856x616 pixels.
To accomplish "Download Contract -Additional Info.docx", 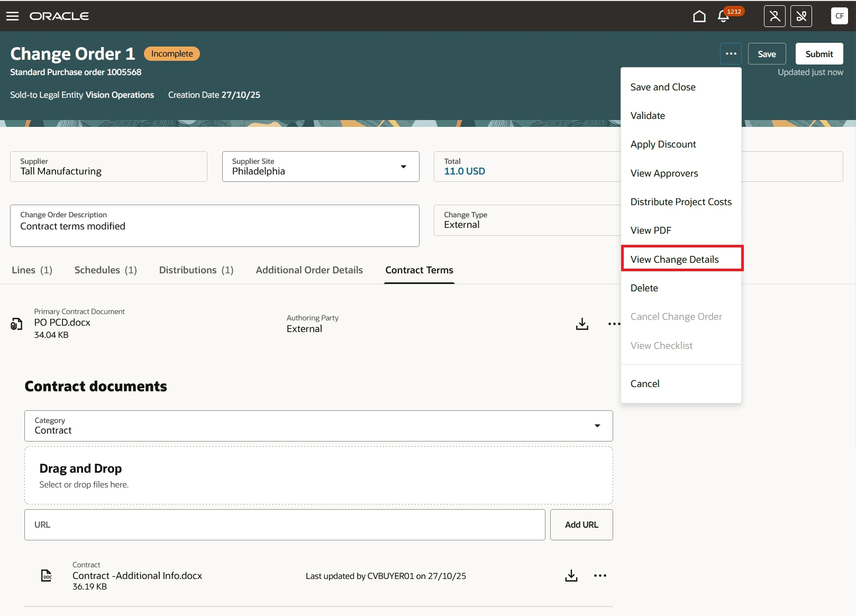I will click(571, 575).
